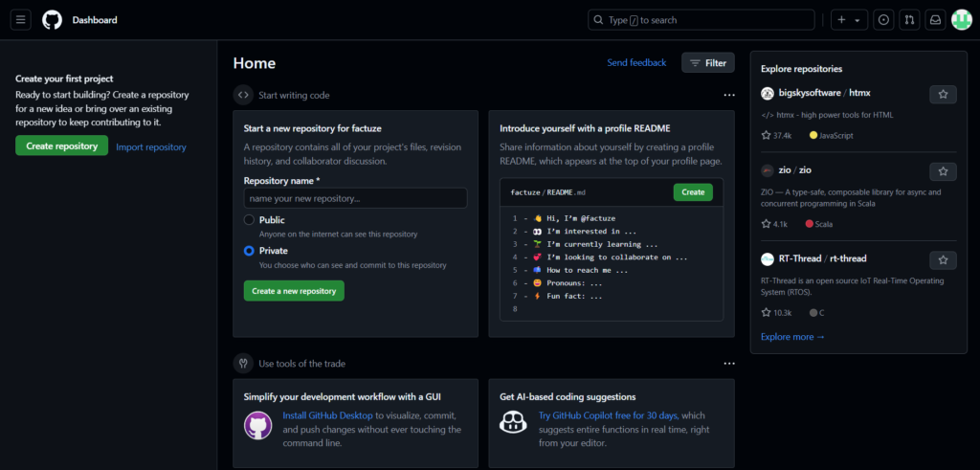Select the Private visibility radio button
The image size is (980, 470).
(249, 251)
